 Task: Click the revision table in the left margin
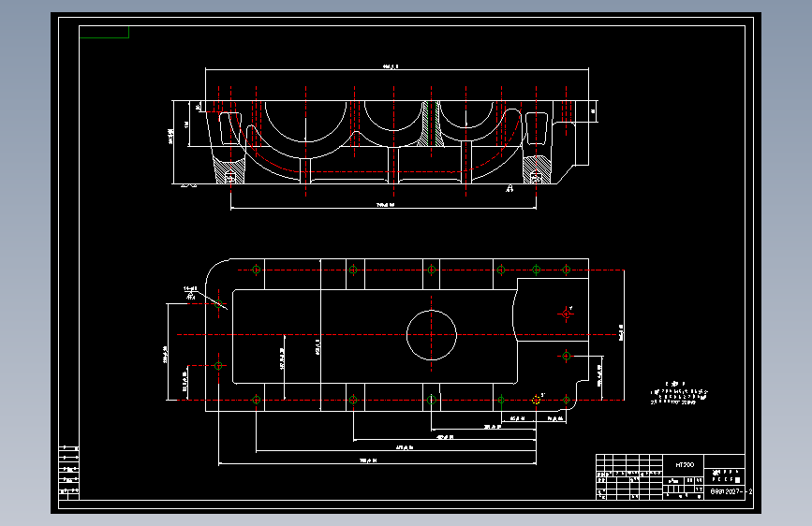[69, 472]
